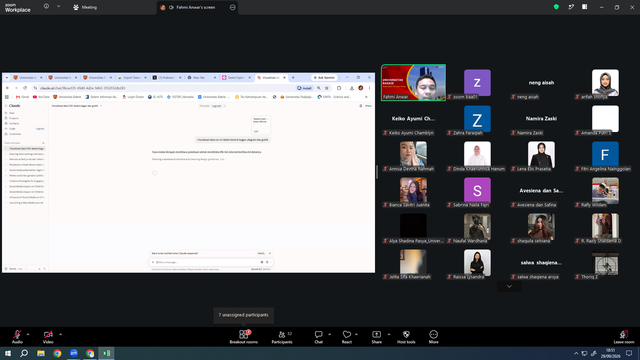Screen dimensions: 640x360
Task: Click the green encryption shield icon
Action: coord(556,7)
